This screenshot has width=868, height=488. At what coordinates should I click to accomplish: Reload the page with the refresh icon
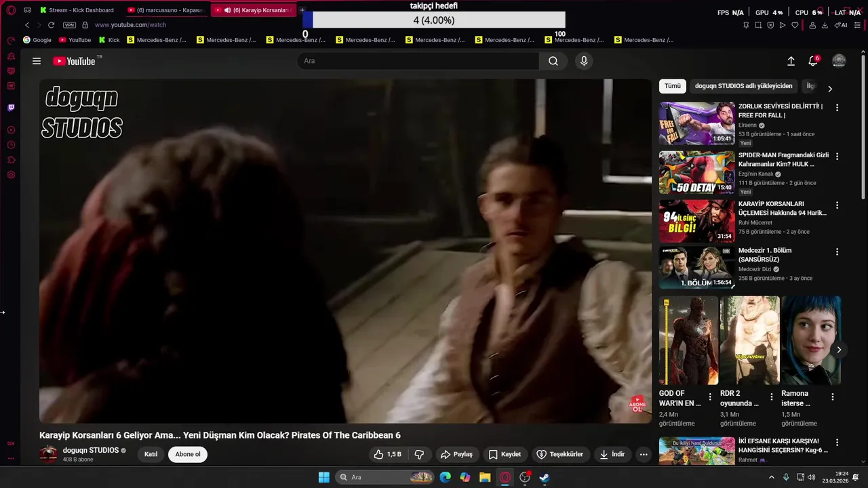pos(51,25)
